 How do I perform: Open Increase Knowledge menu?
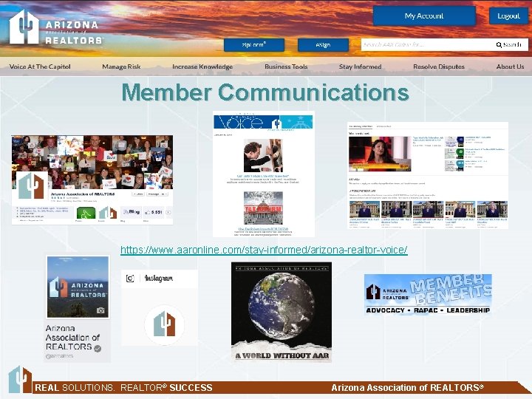point(202,66)
